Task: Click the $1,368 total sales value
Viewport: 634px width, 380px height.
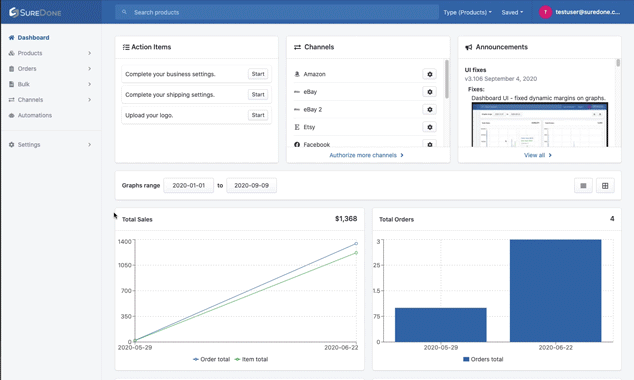Action: click(x=346, y=219)
